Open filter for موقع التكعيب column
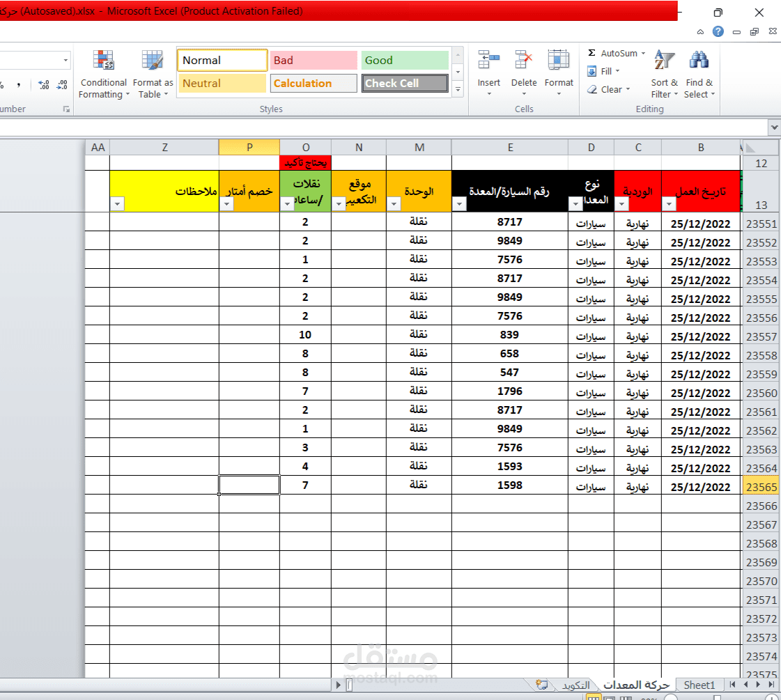This screenshot has height=700, width=781. (339, 203)
